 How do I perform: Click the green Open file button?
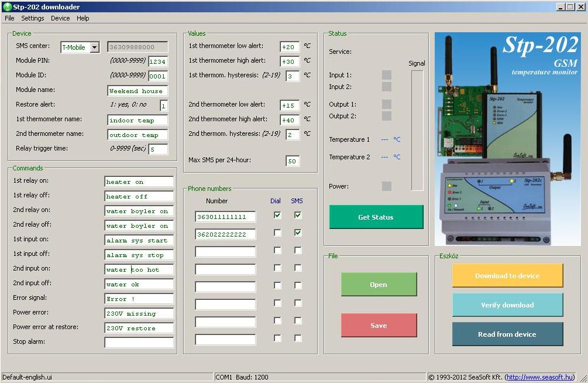pos(379,285)
